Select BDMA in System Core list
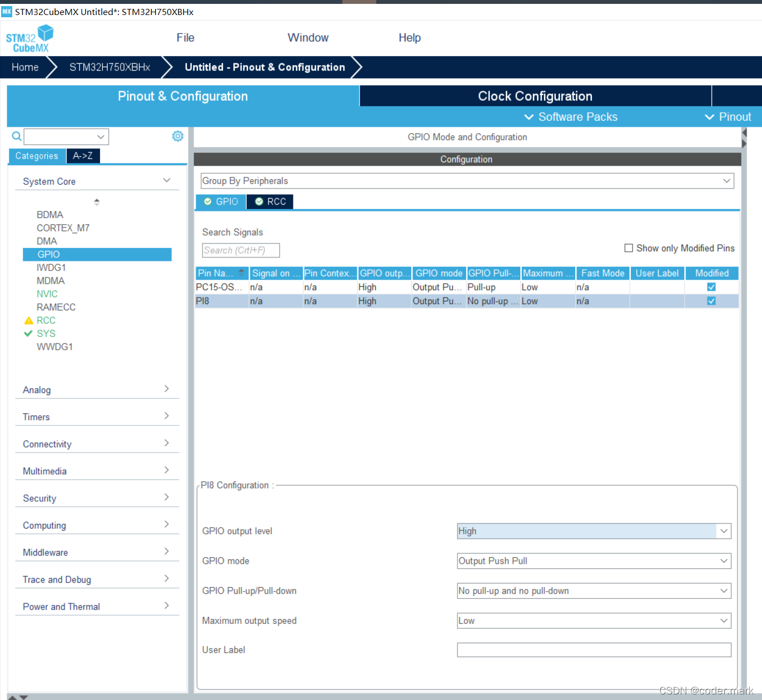Image resolution: width=762 pixels, height=700 pixels. pos(50,215)
